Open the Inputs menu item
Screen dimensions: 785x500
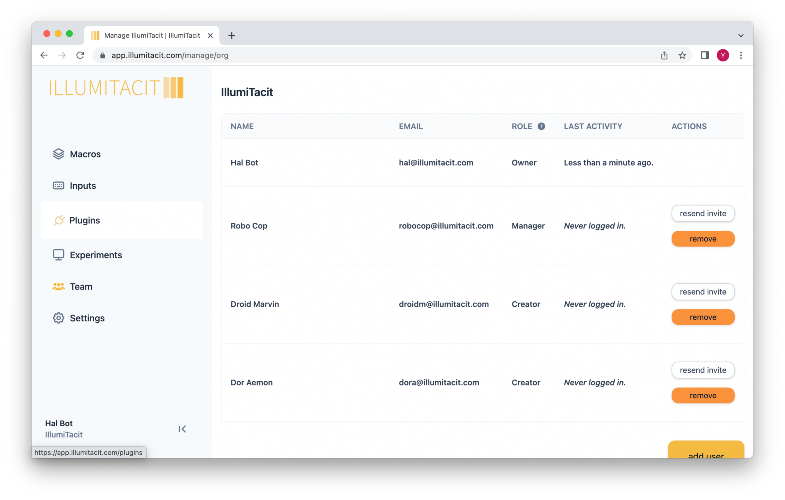(122, 186)
